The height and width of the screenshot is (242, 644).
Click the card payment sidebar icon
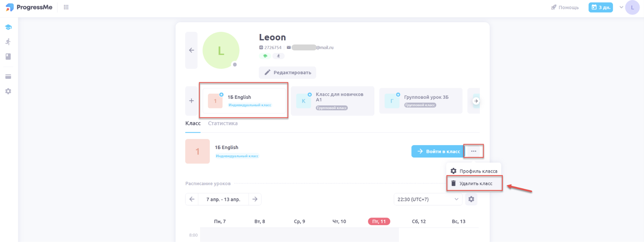[8, 77]
